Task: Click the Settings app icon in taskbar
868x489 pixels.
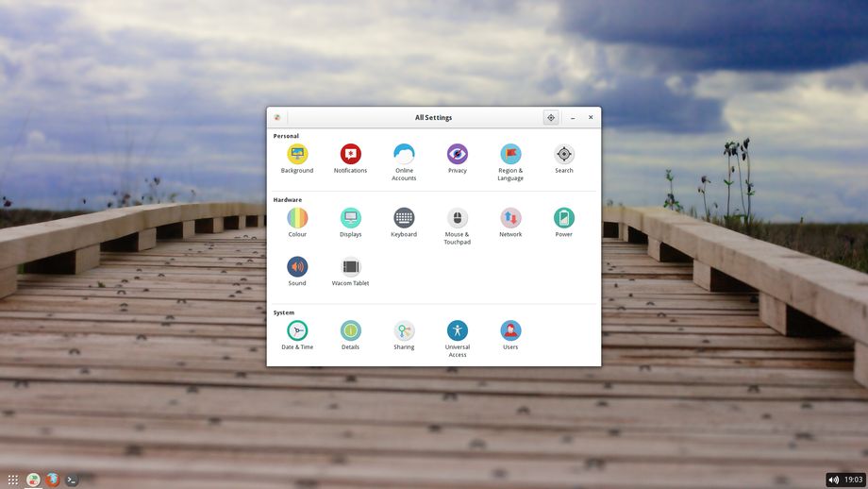Action: point(33,480)
